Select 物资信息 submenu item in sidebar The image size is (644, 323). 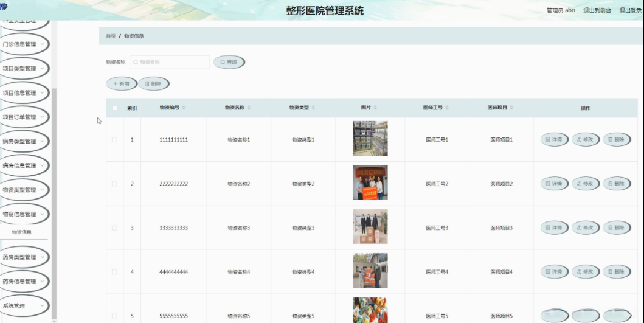pos(22,232)
